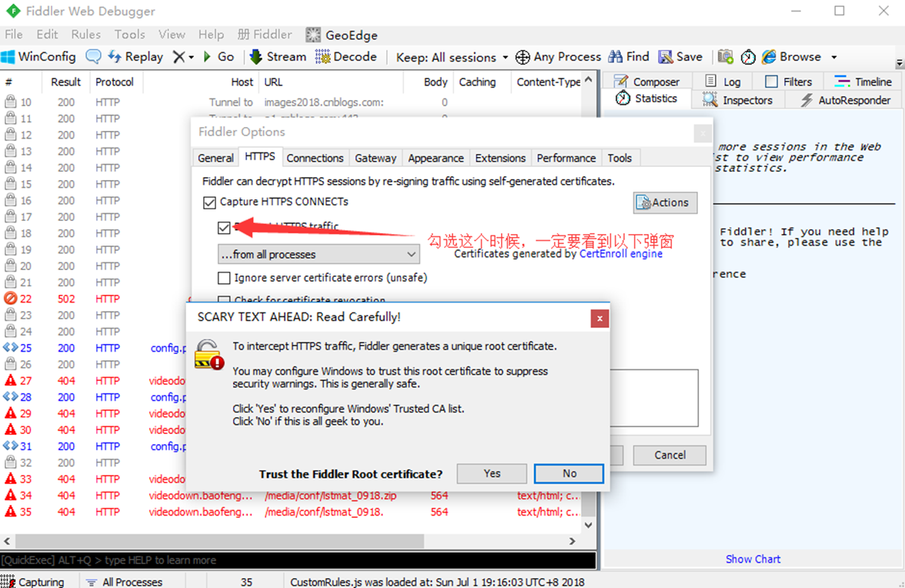
Task: Open the Timeline panel tab
Action: pos(863,82)
